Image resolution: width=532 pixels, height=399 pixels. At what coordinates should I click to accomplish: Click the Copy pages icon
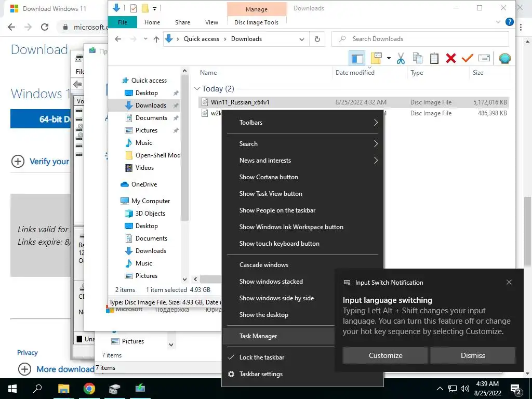pos(417,58)
